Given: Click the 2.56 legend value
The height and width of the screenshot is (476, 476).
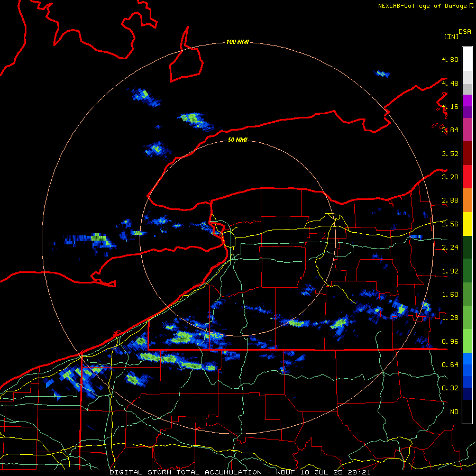Looking at the screenshot, I should 450,224.
